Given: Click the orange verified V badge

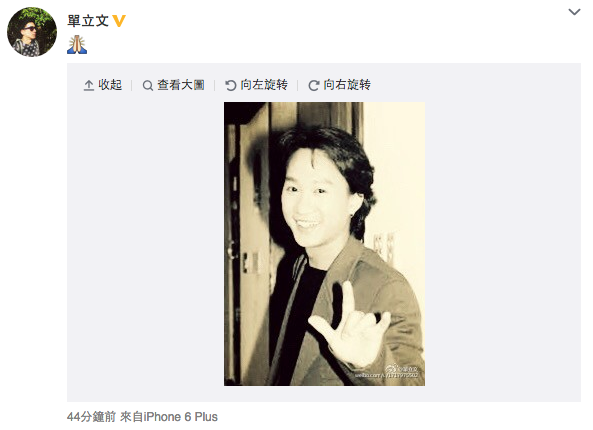Looking at the screenshot, I should (x=119, y=21).
